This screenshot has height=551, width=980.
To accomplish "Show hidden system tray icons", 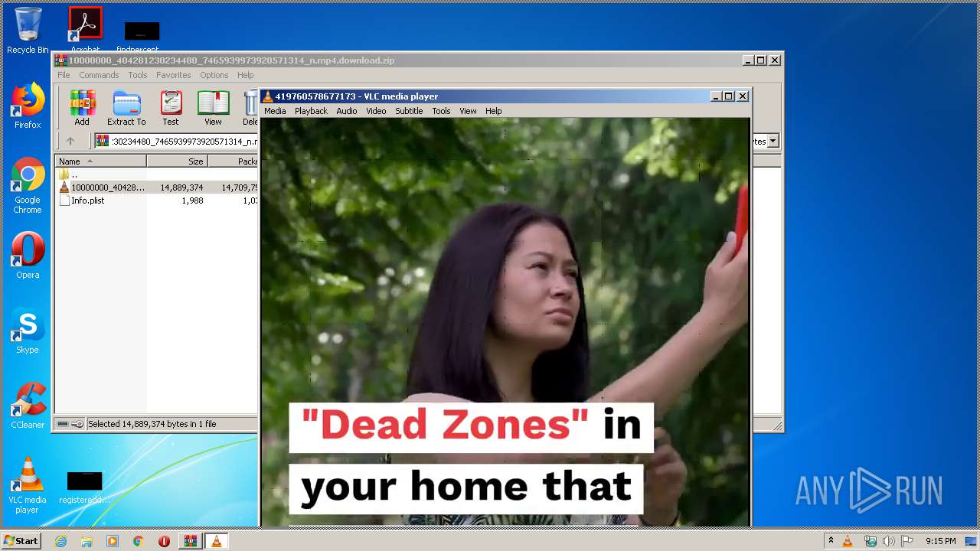I will tap(831, 541).
